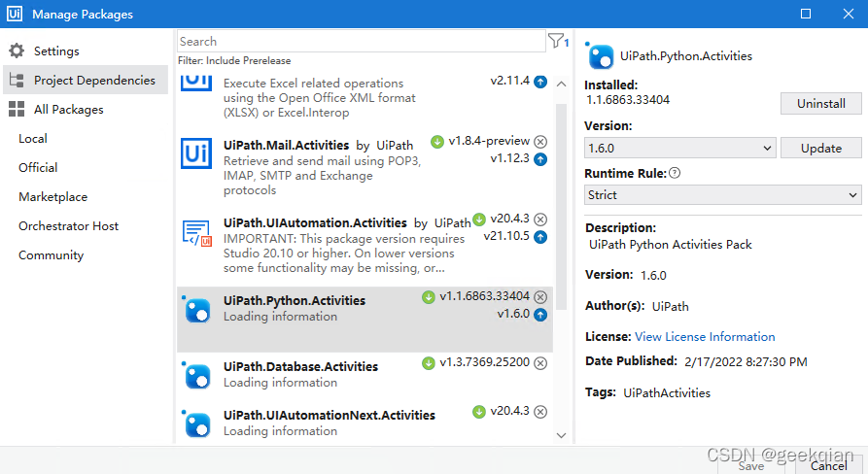Open the filter options funnel icon
The width and height of the screenshot is (868, 474).
pyautogui.click(x=556, y=41)
